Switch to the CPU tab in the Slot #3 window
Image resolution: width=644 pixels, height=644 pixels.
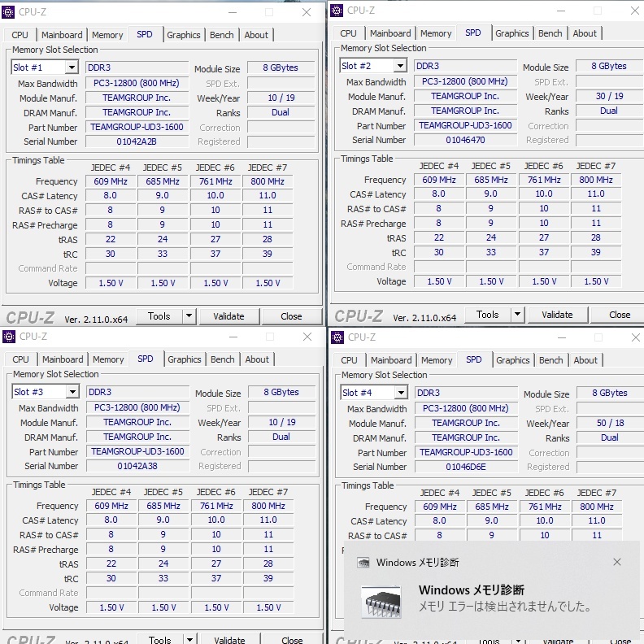point(20,359)
